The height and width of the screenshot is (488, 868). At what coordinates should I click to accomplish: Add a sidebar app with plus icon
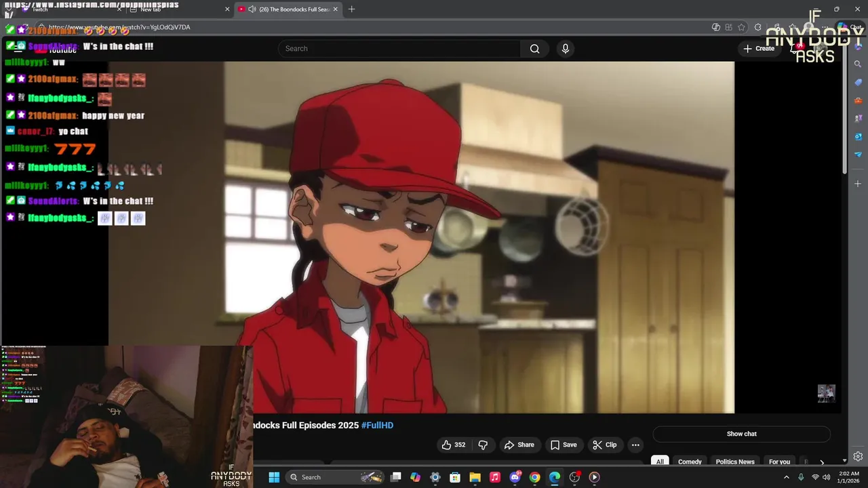pyautogui.click(x=858, y=184)
